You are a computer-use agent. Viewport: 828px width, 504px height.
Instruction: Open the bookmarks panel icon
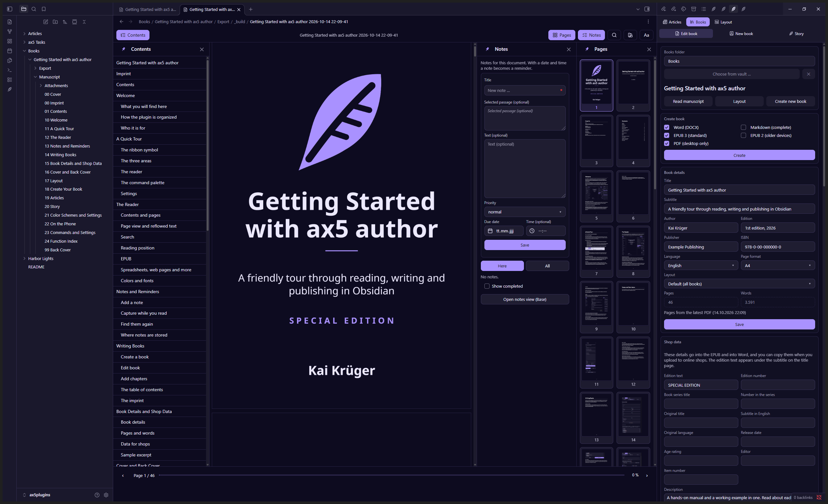44,9
